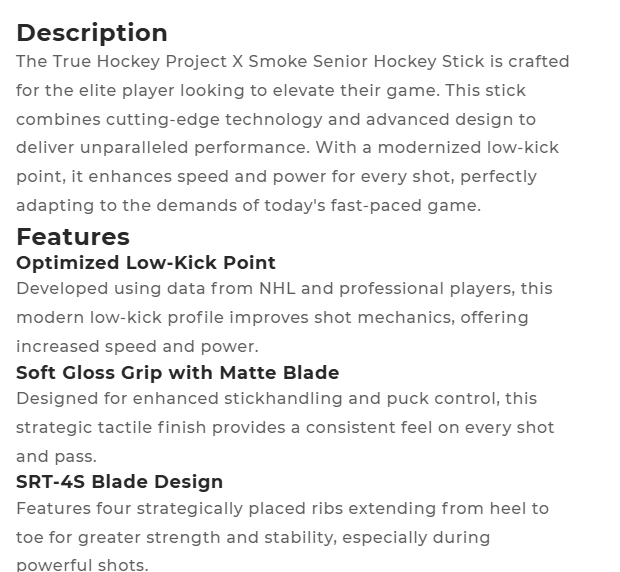620x572 pixels.
Task: Click the Description heading
Action: [x=92, y=33]
